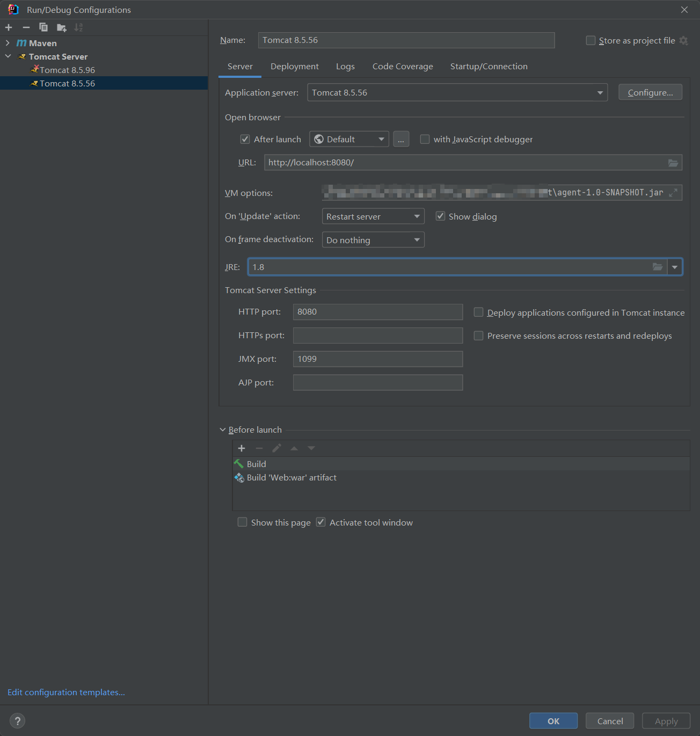Open the Code Coverage tab

pos(403,67)
